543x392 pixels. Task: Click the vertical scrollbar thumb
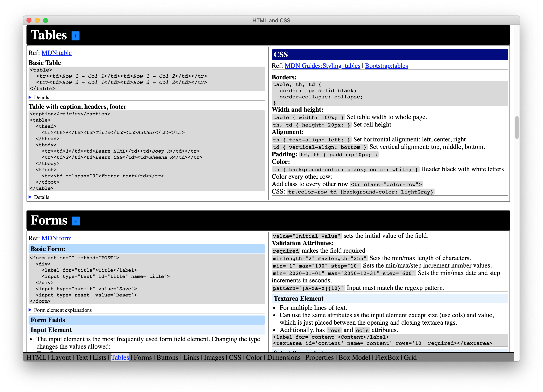coord(517,128)
